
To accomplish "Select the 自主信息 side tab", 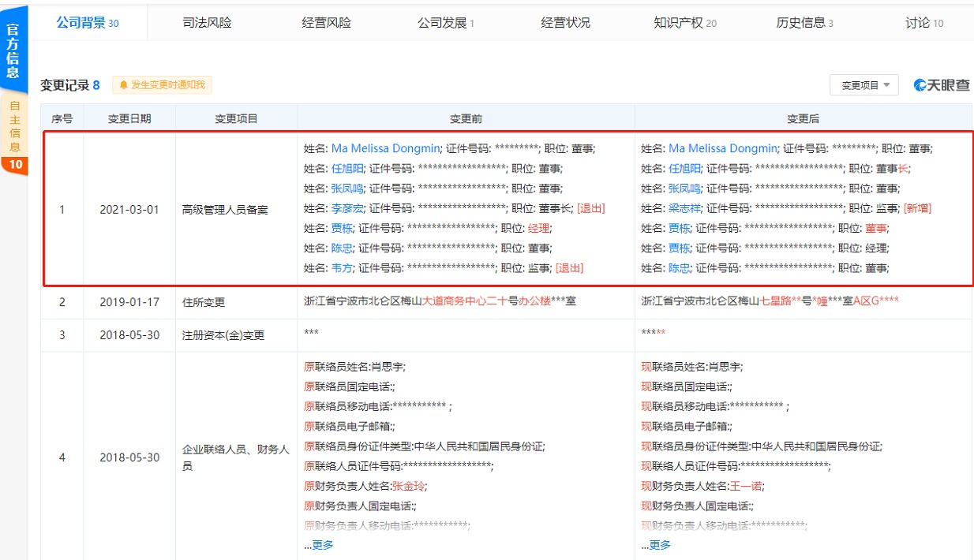I will 13,126.
